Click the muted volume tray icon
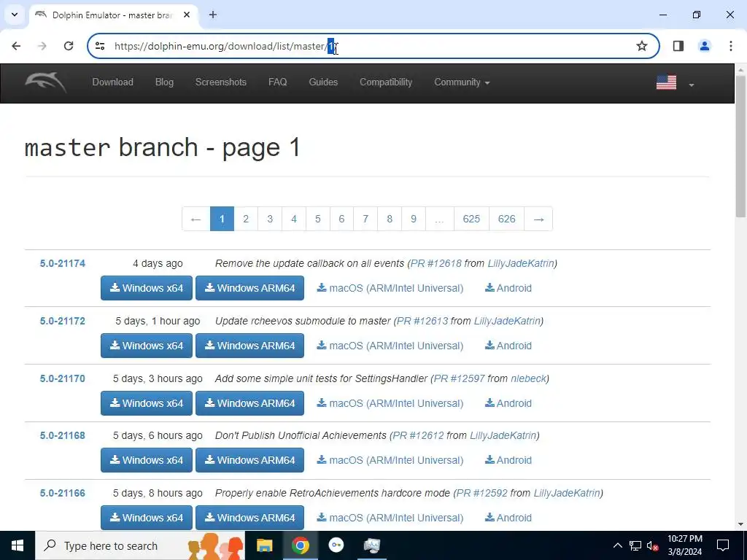Viewport: 747px width, 560px height. pyautogui.click(x=652, y=545)
